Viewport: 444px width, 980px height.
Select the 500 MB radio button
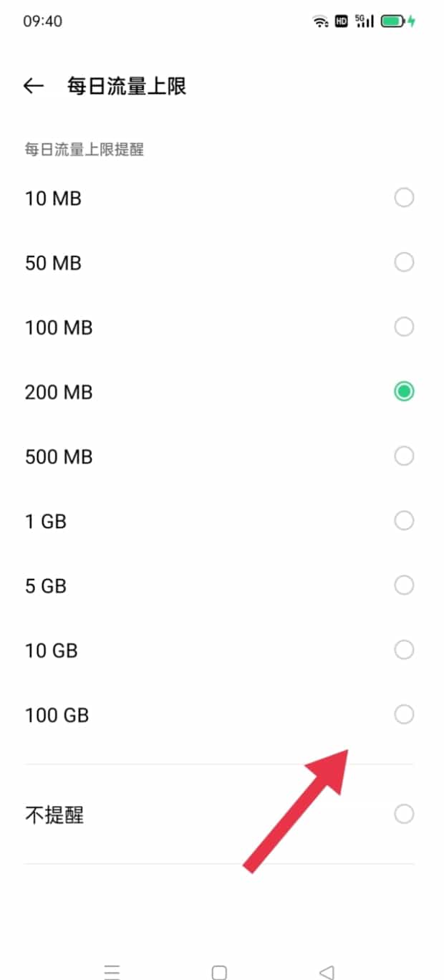click(x=404, y=456)
